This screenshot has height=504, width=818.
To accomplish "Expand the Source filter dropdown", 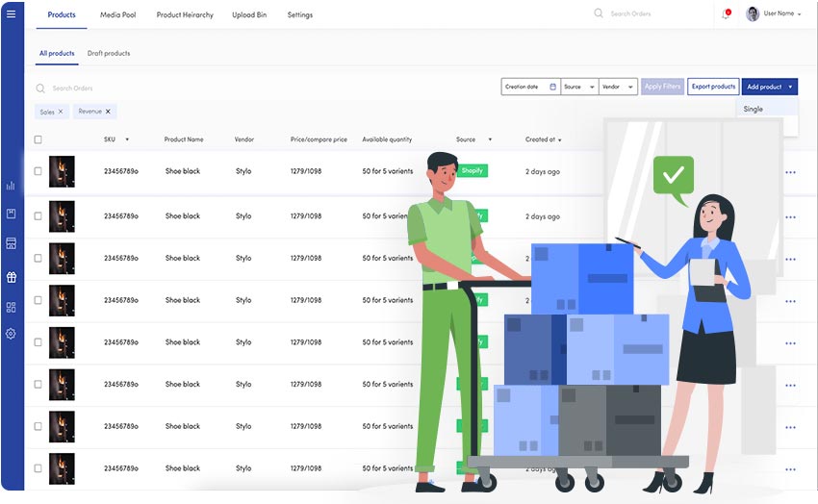I will (x=578, y=87).
